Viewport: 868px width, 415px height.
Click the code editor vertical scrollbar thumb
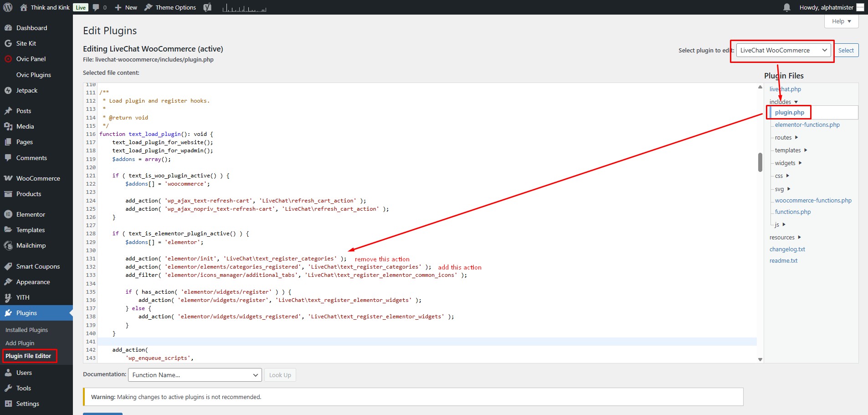point(760,162)
